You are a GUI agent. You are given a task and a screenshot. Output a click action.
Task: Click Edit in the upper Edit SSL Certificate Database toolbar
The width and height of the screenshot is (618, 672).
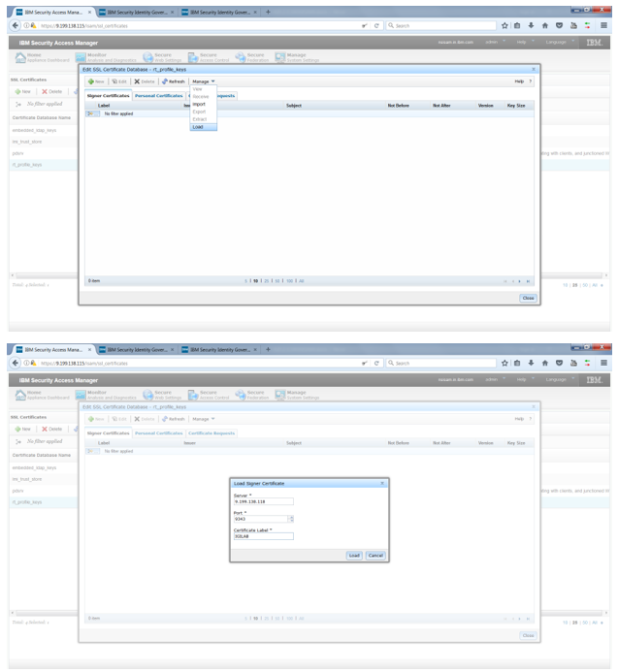(119, 81)
